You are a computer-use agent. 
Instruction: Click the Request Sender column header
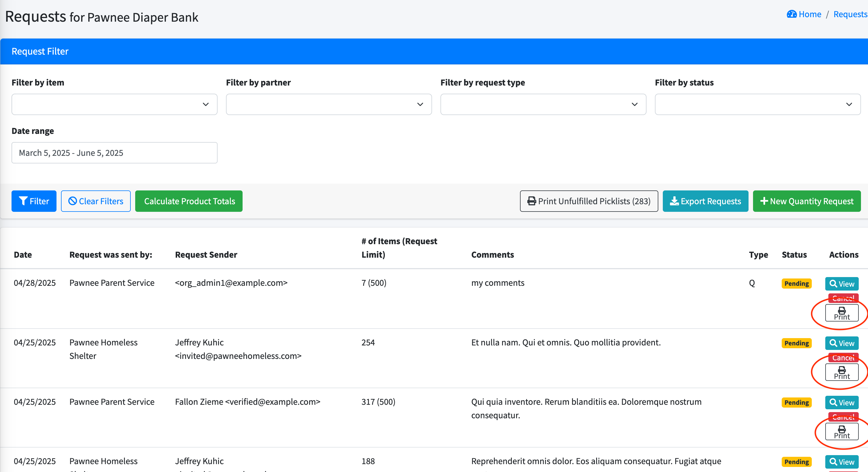(206, 255)
